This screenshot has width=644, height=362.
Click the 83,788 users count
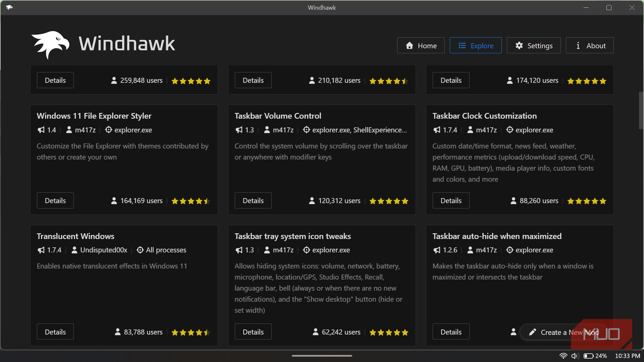[143, 332]
